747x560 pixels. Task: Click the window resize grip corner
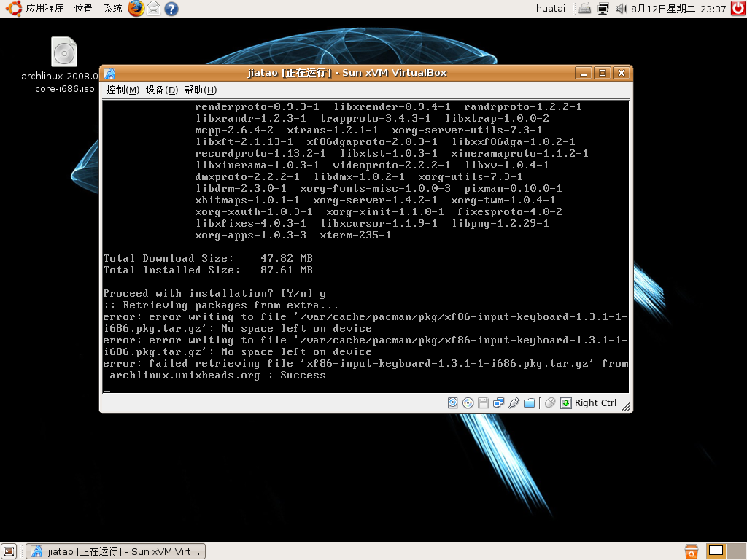pos(626,406)
